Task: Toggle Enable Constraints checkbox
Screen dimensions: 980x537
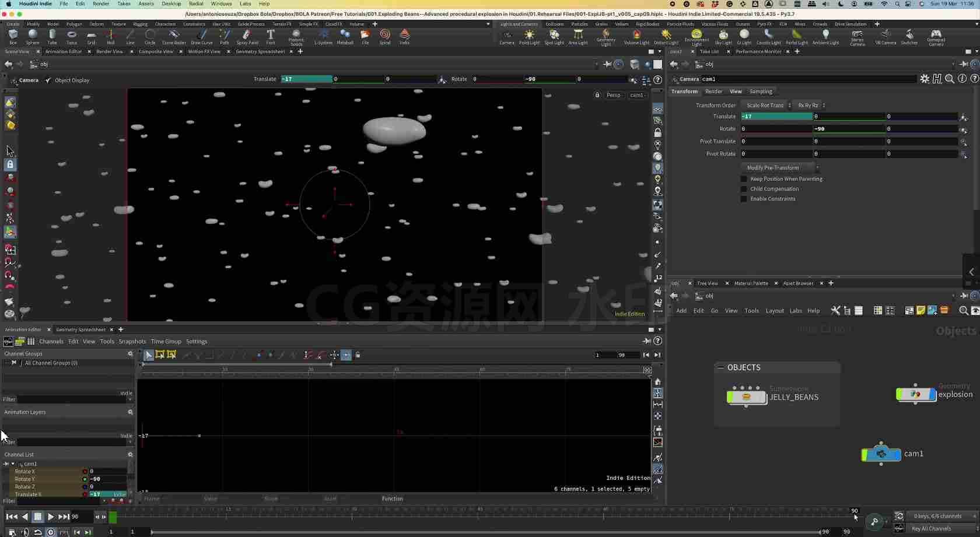Action: (744, 199)
